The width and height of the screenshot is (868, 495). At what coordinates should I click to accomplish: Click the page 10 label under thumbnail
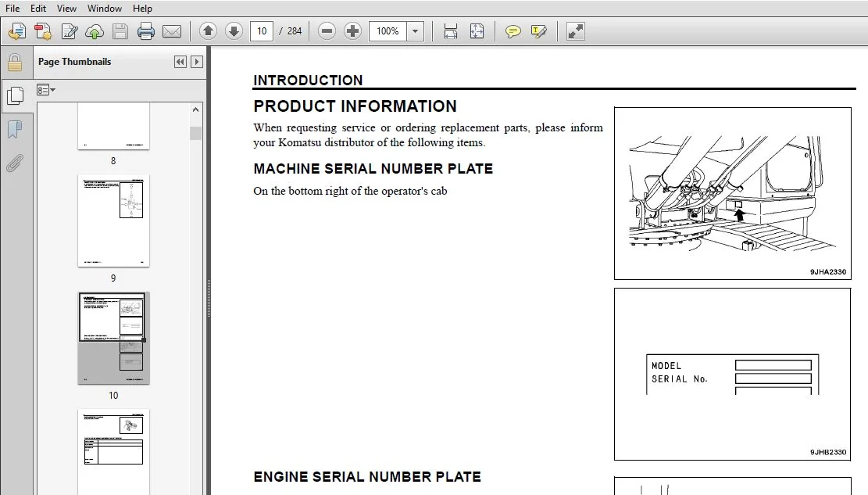[x=113, y=395]
